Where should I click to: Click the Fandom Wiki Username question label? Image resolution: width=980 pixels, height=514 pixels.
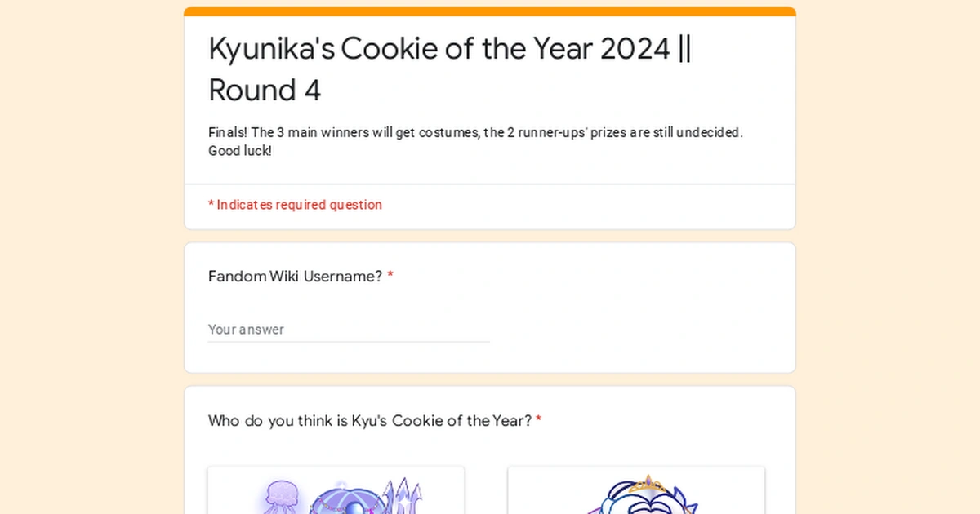click(x=294, y=277)
